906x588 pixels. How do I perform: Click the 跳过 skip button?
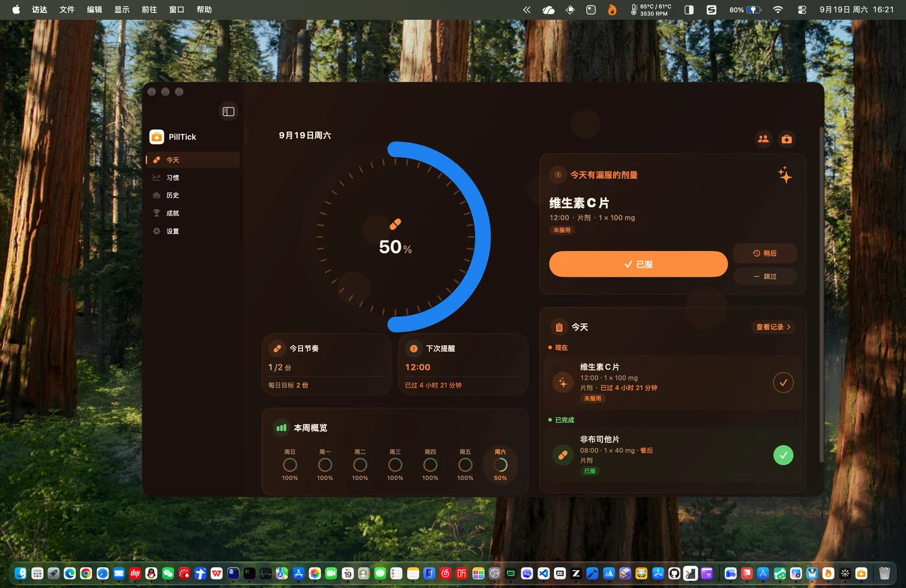765,276
